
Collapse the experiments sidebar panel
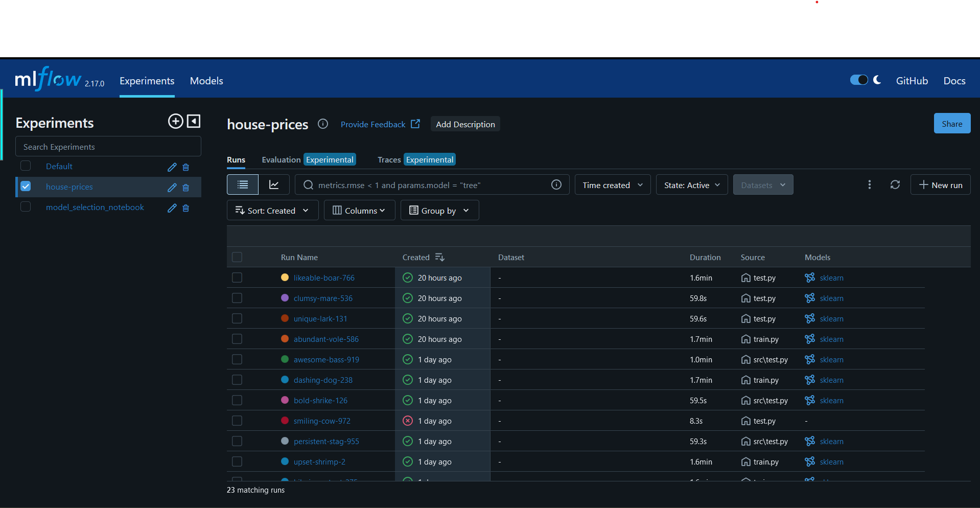coord(194,121)
